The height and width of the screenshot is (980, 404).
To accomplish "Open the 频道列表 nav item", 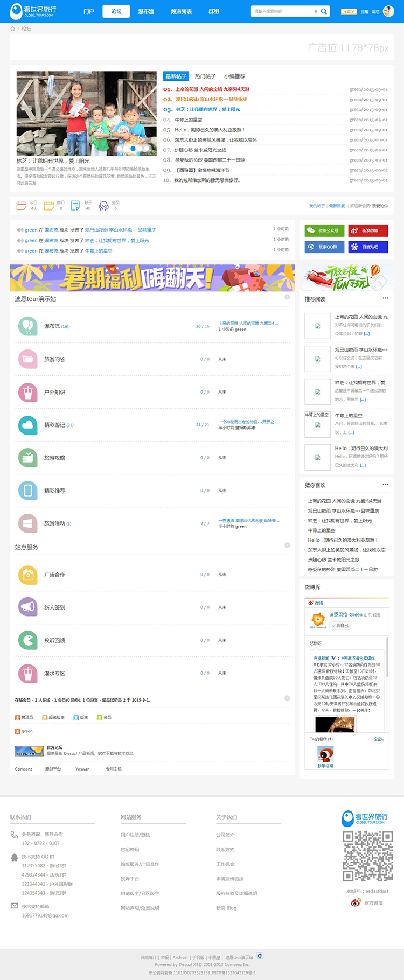I will point(181,11).
